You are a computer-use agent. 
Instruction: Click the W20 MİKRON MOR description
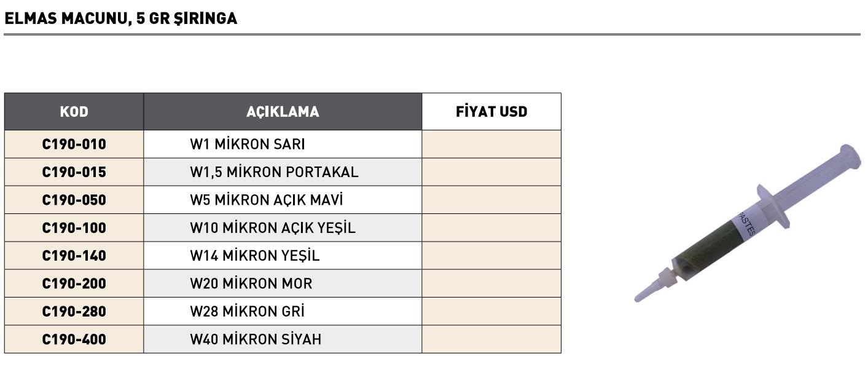(251, 283)
